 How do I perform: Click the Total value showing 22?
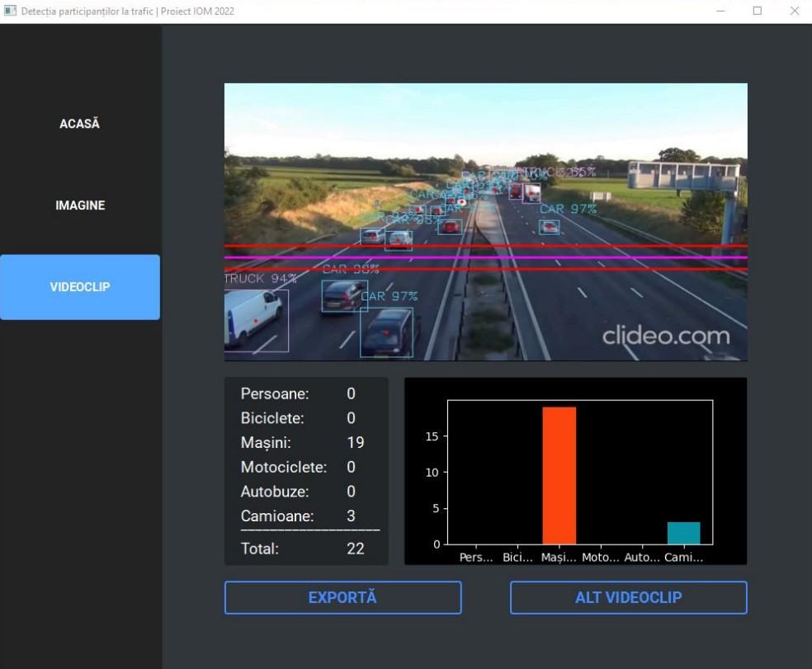pyautogui.click(x=355, y=549)
